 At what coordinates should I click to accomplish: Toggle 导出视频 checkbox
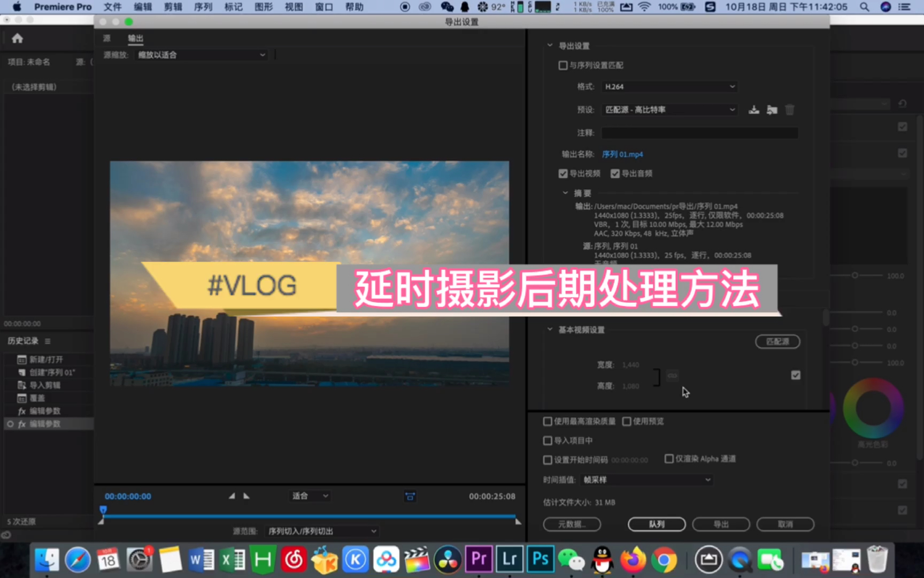point(563,173)
